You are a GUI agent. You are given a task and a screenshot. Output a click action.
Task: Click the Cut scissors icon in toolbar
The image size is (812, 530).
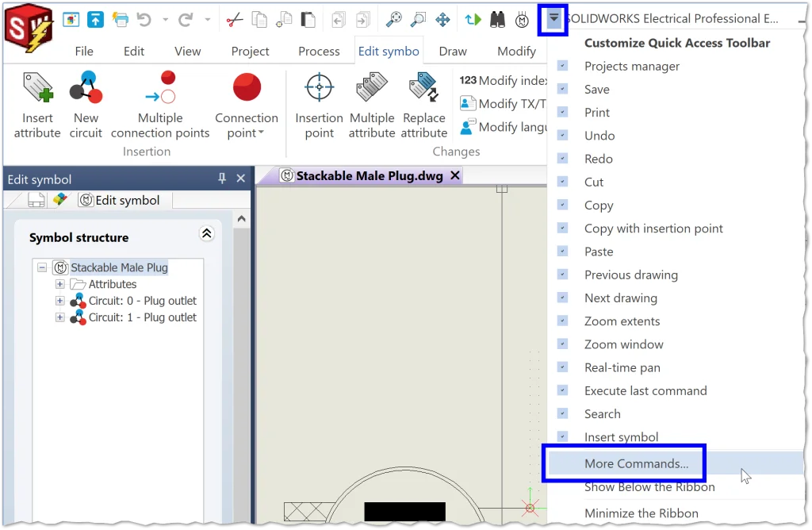[234, 20]
